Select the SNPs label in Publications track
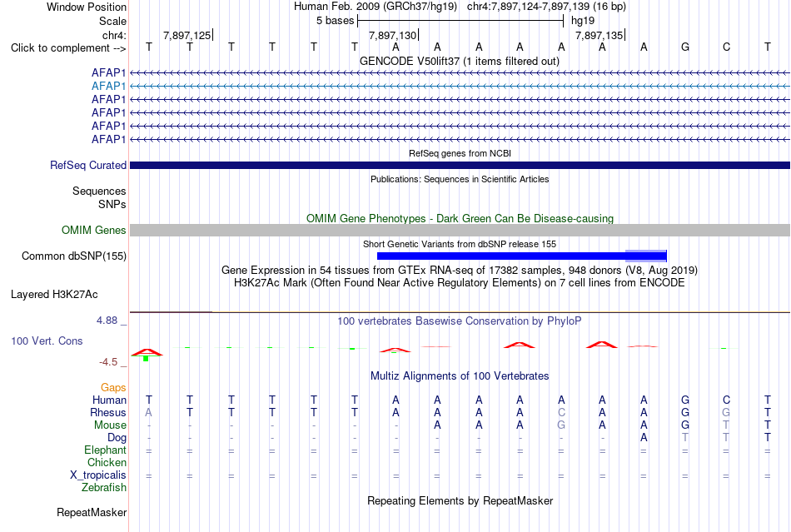Image resolution: width=791 pixels, height=532 pixels. (112, 204)
